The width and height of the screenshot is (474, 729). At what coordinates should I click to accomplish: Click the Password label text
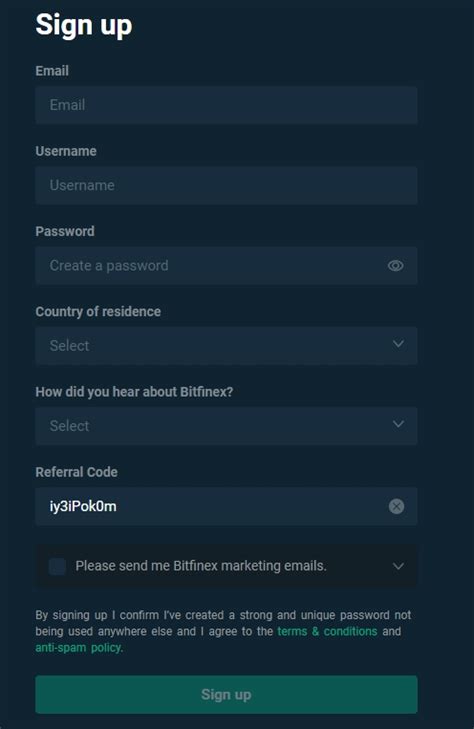(65, 231)
